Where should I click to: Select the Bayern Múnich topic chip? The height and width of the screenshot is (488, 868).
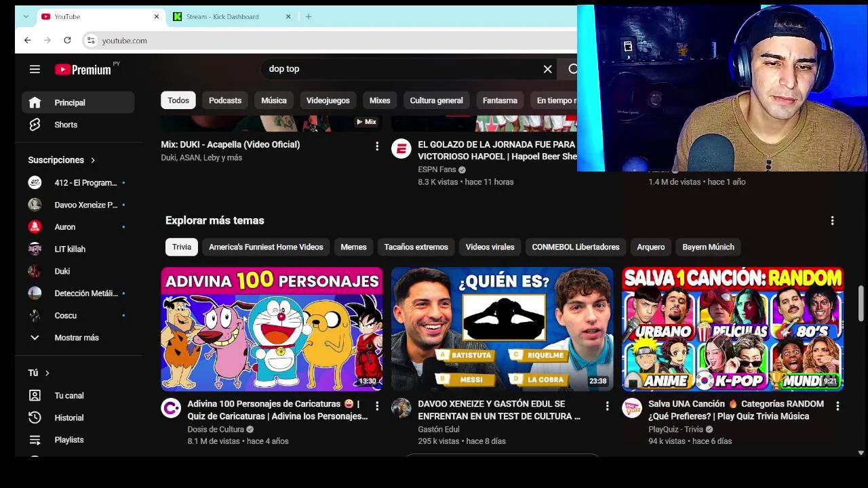708,247
